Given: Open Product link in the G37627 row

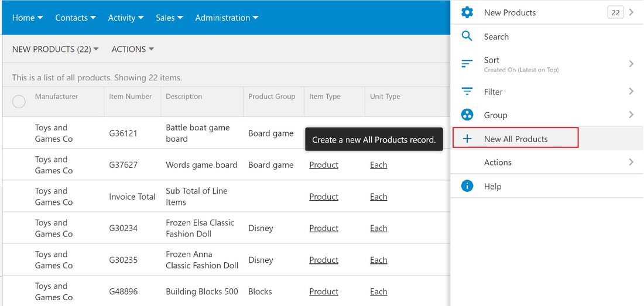Looking at the screenshot, I should tap(324, 165).
